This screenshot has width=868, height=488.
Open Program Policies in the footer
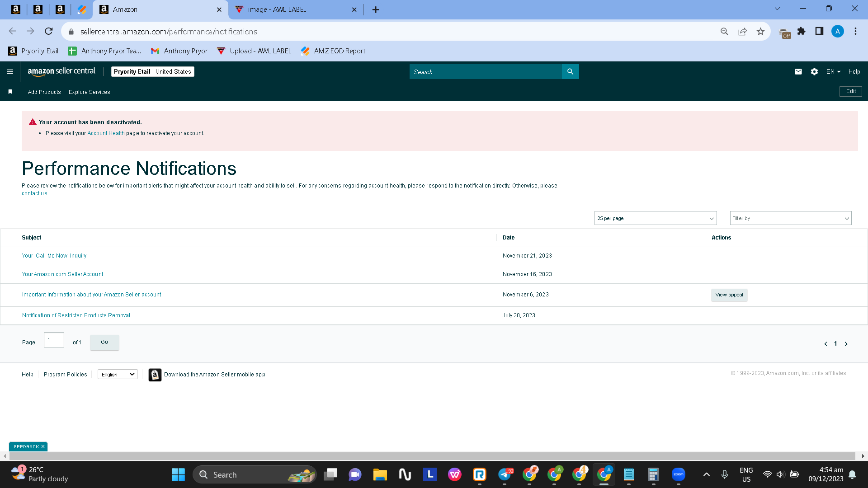point(66,375)
